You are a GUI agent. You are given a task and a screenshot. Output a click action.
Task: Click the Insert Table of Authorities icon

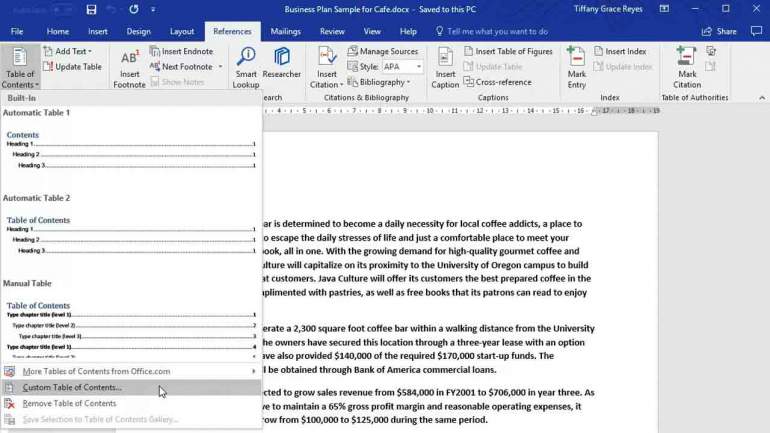tap(711, 51)
